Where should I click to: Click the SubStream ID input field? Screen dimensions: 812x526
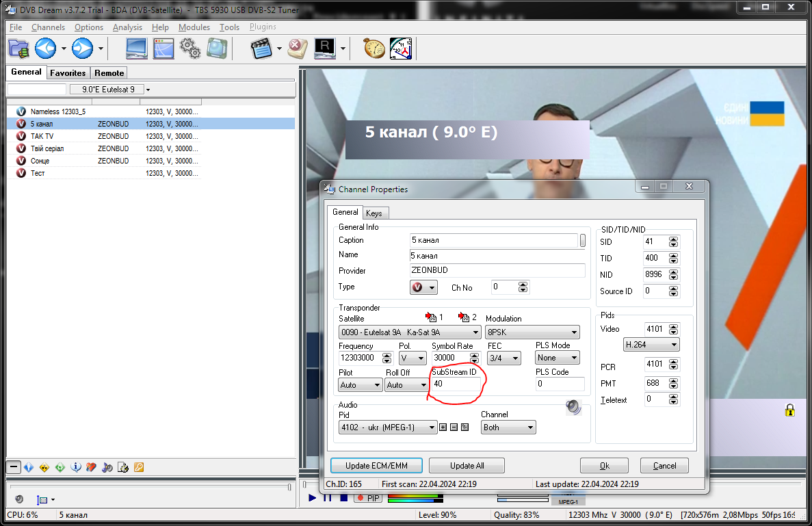tap(456, 384)
